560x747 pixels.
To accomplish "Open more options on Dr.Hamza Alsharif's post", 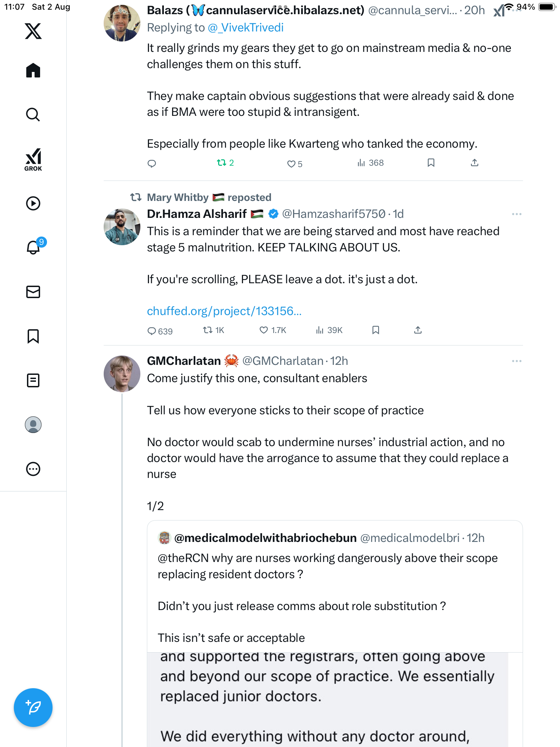I will click(x=516, y=214).
